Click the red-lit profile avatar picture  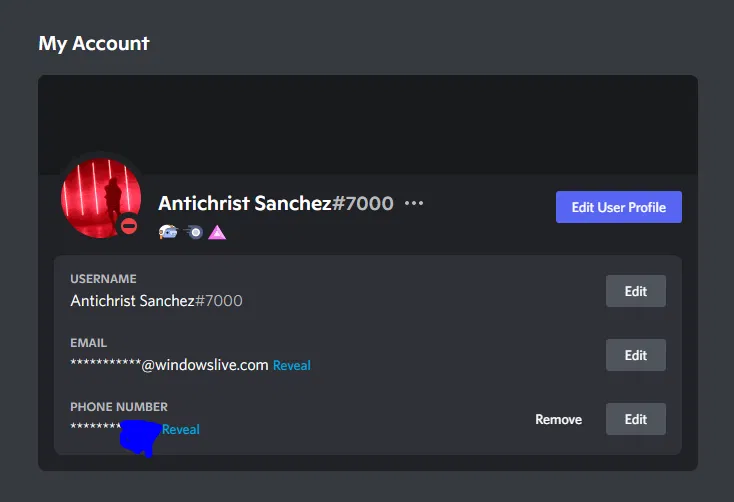click(101, 198)
